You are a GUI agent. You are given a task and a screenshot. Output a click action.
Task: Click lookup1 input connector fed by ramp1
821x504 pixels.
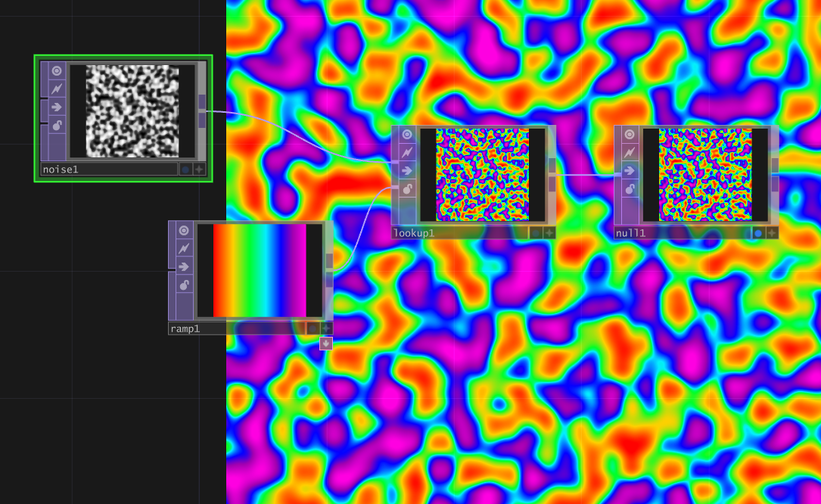(395, 186)
